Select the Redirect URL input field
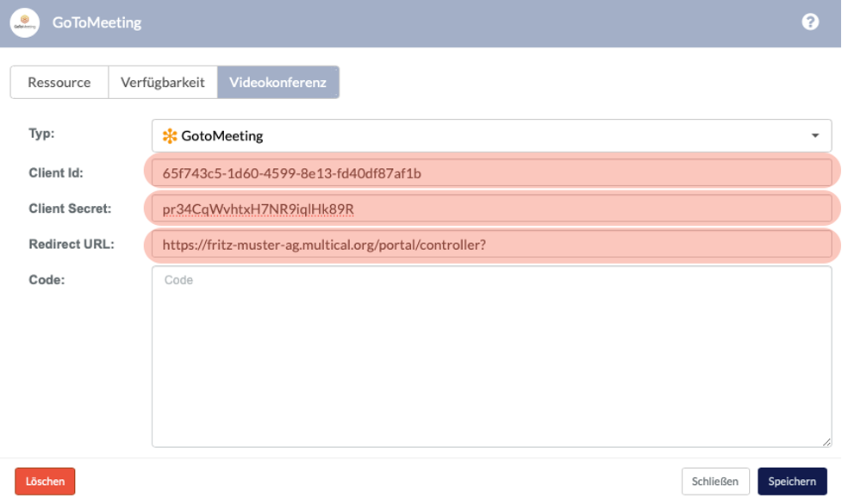842x504 pixels. (x=491, y=244)
